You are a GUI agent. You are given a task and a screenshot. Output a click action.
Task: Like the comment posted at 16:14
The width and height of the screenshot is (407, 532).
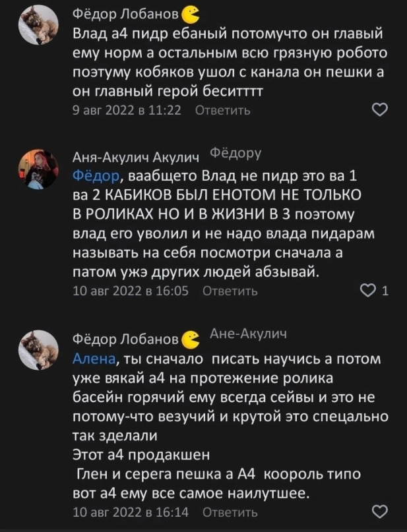[x=380, y=512]
